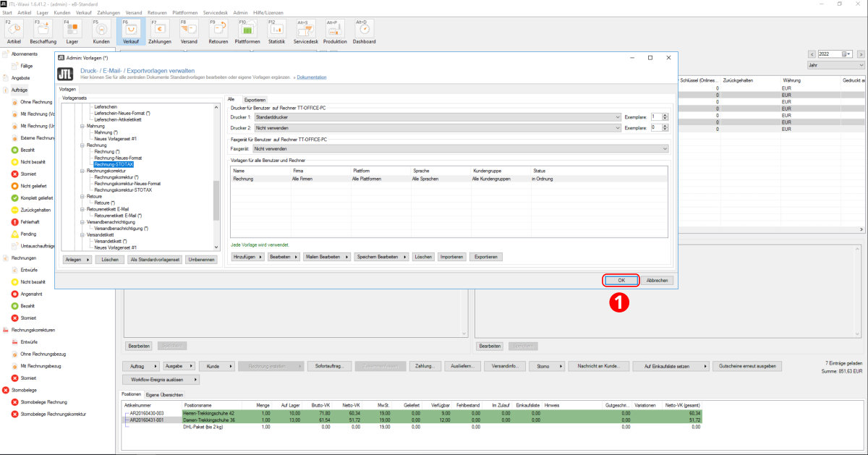Viewport: 868px width, 455px height.
Task: Open the Plattformen menu in menu bar
Action: (x=186, y=13)
